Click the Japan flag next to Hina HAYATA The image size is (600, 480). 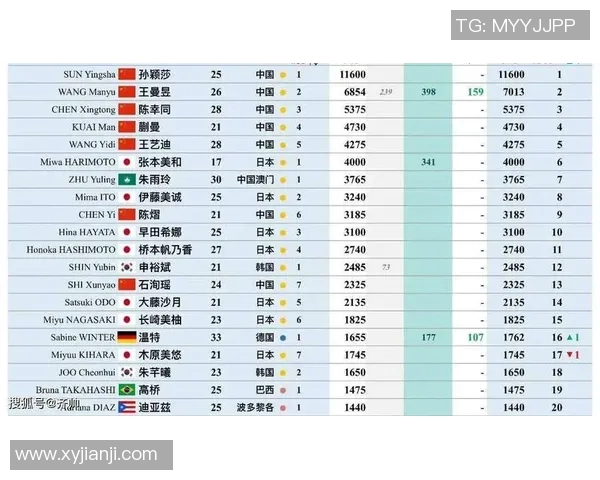pyautogui.click(x=127, y=232)
